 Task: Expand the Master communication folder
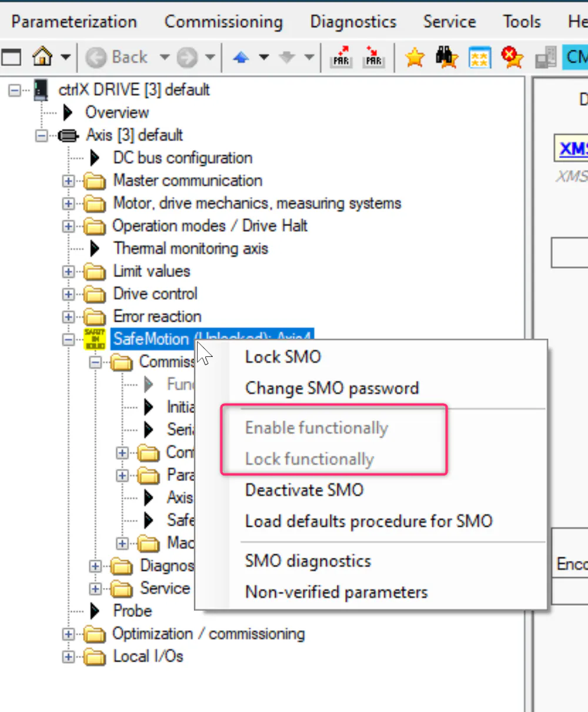68,181
